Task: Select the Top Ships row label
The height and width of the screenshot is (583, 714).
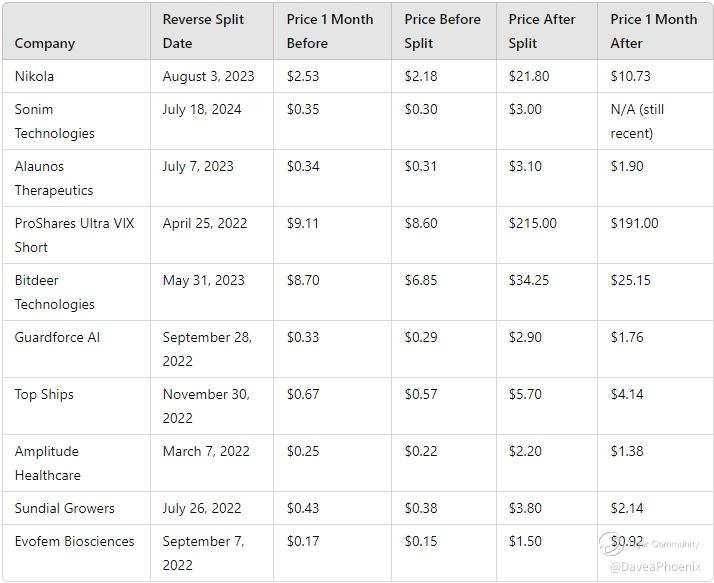Action: tap(44, 394)
